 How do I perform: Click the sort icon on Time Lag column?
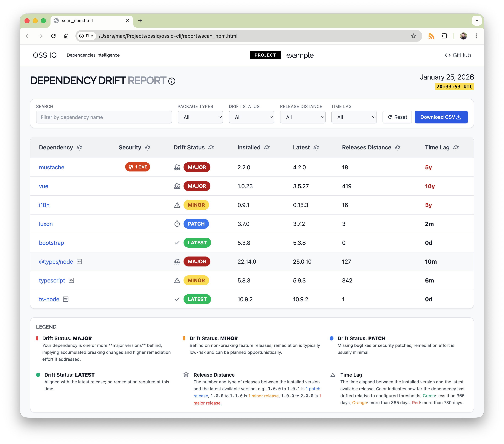(x=456, y=147)
